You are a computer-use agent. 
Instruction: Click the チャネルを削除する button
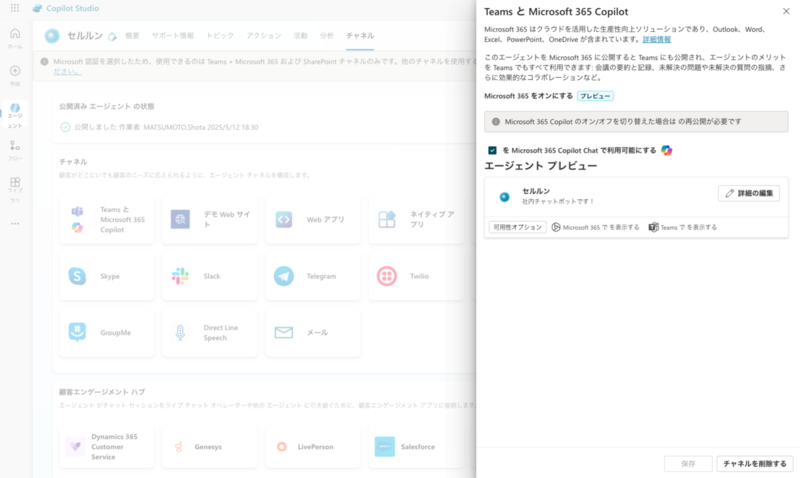tap(755, 464)
